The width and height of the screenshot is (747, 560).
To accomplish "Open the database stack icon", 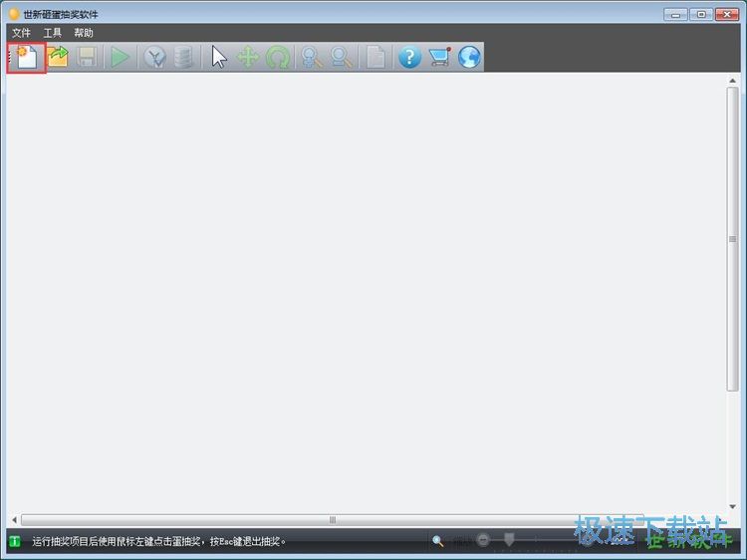I will point(183,57).
